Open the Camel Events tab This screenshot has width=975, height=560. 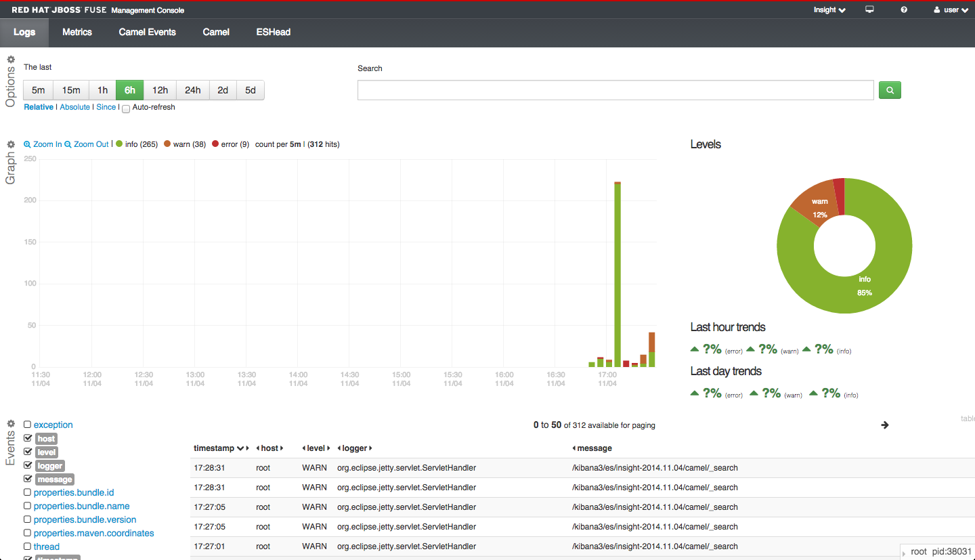point(147,32)
